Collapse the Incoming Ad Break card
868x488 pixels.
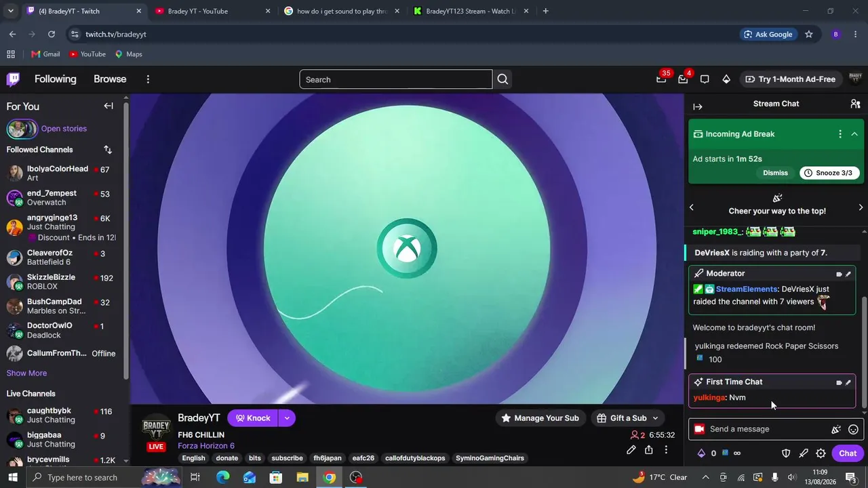[x=854, y=134]
